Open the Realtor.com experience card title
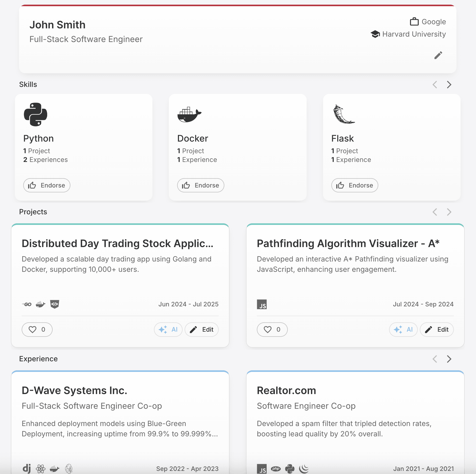476x474 pixels. point(286,390)
